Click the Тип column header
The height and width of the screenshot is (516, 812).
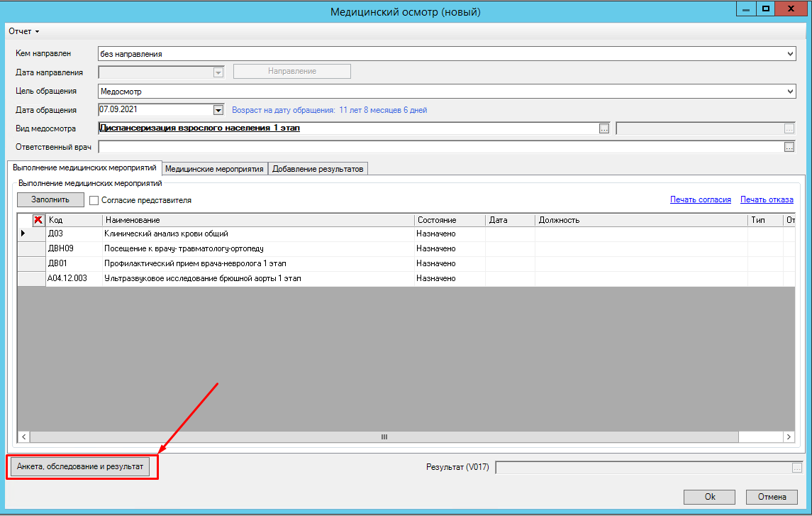pyautogui.click(x=765, y=220)
